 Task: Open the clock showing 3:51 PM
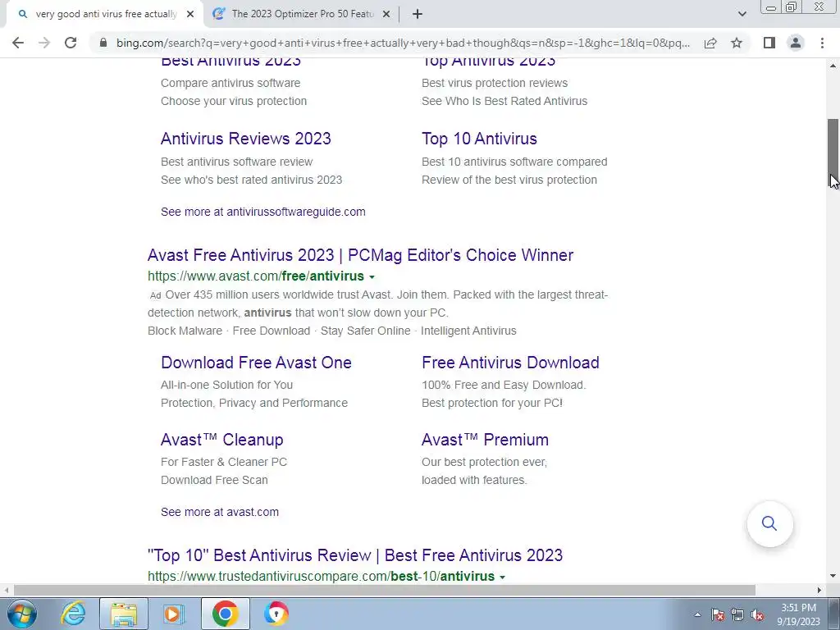point(798,614)
